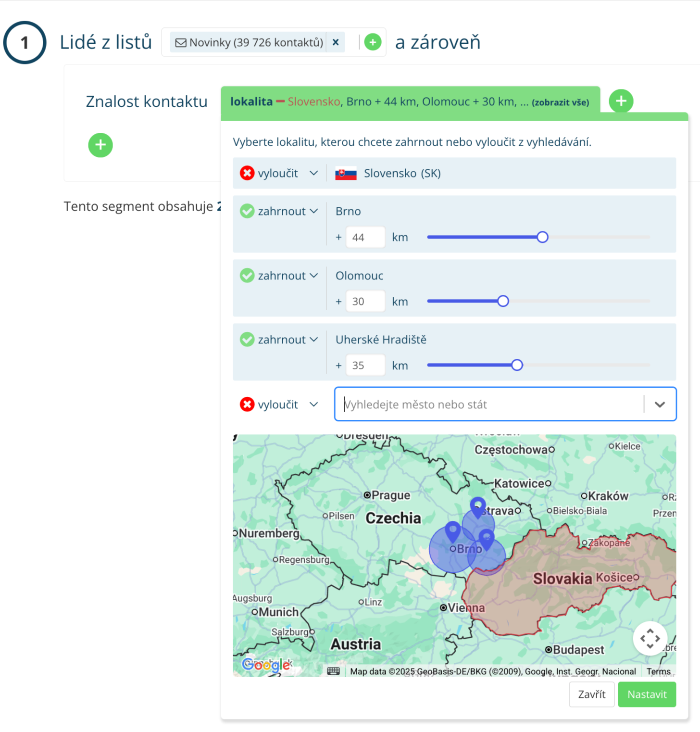700x732 pixels.
Task: Click the Olomouc km input field
Action: point(365,302)
